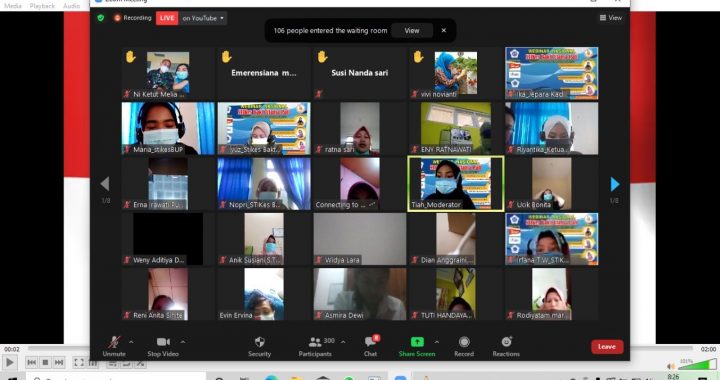Go to next participant page arrow

[615, 184]
